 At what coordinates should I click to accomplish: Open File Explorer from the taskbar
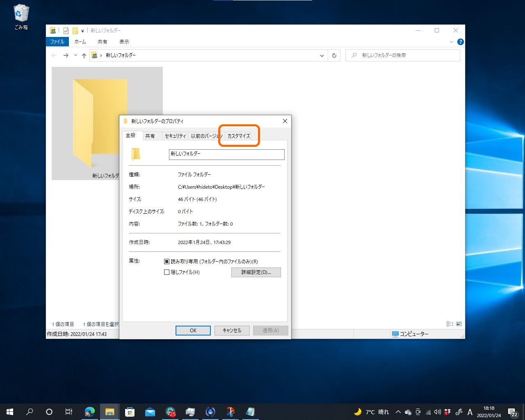110,412
